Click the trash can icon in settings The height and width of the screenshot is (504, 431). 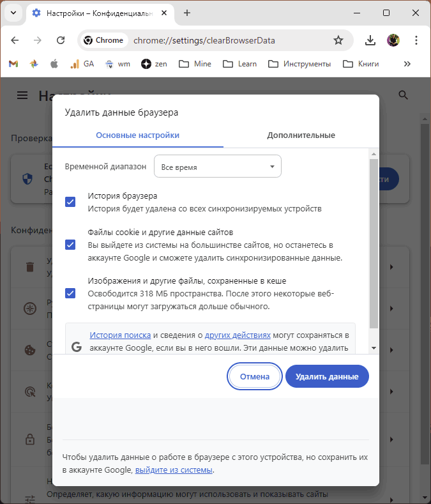click(30, 267)
